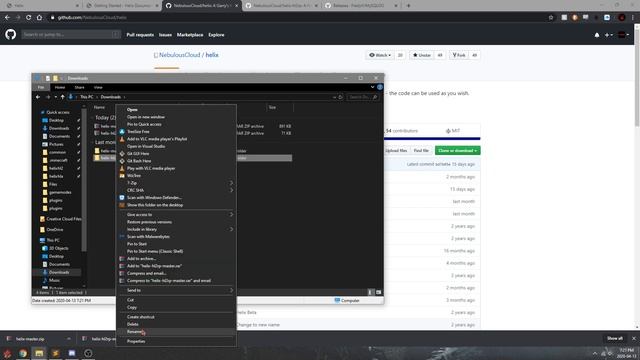This screenshot has height=360, width=640.
Task: Expand the Include in library submenu
Action: tap(176, 229)
